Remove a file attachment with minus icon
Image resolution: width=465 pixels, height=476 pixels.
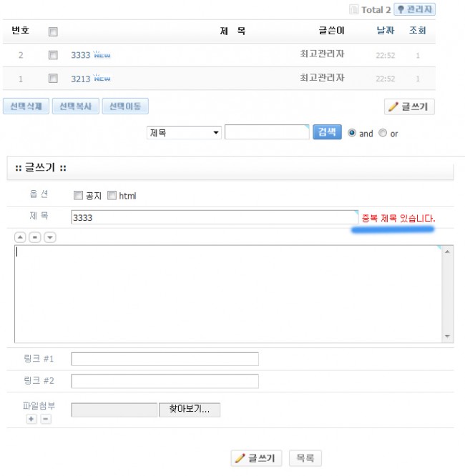coord(46,419)
